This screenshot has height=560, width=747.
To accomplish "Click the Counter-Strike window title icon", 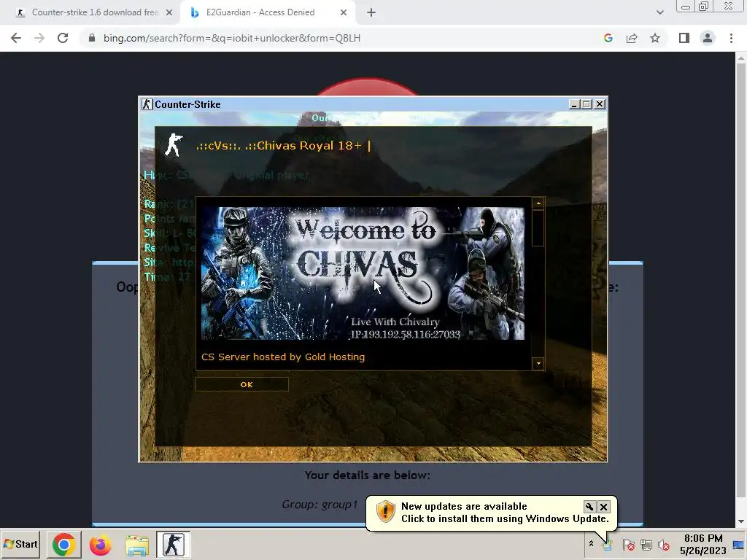I will pos(147,104).
